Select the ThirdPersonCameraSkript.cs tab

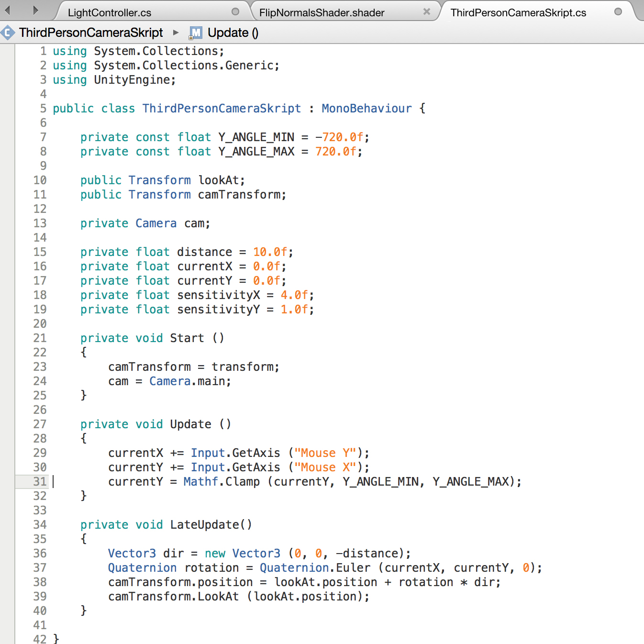tap(518, 13)
